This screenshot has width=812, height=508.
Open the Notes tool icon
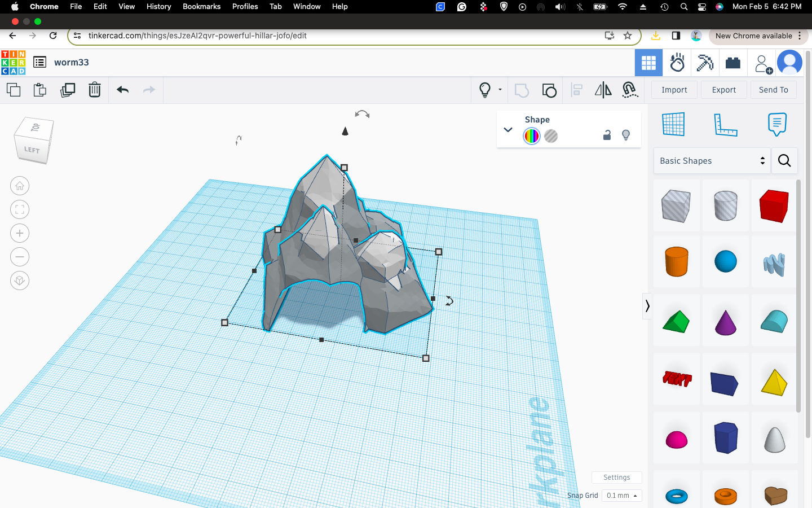(776, 124)
